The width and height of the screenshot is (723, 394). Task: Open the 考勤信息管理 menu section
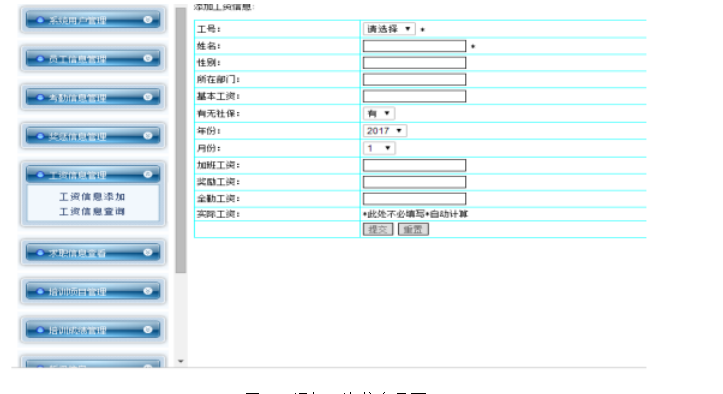(x=93, y=97)
